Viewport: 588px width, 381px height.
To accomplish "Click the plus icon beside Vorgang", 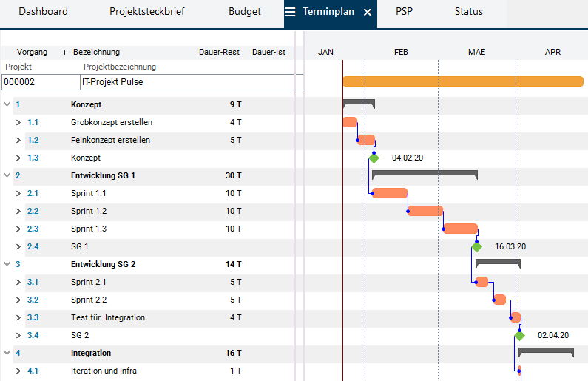I will (x=64, y=53).
